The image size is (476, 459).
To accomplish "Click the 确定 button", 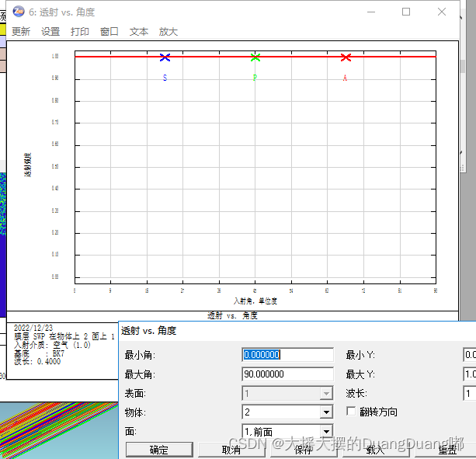I will 159,450.
